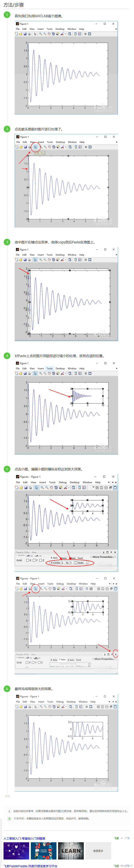Select Zoom Out tool in step 1 toolbar
This screenshot has height=868, width=134.
click(x=45, y=34)
